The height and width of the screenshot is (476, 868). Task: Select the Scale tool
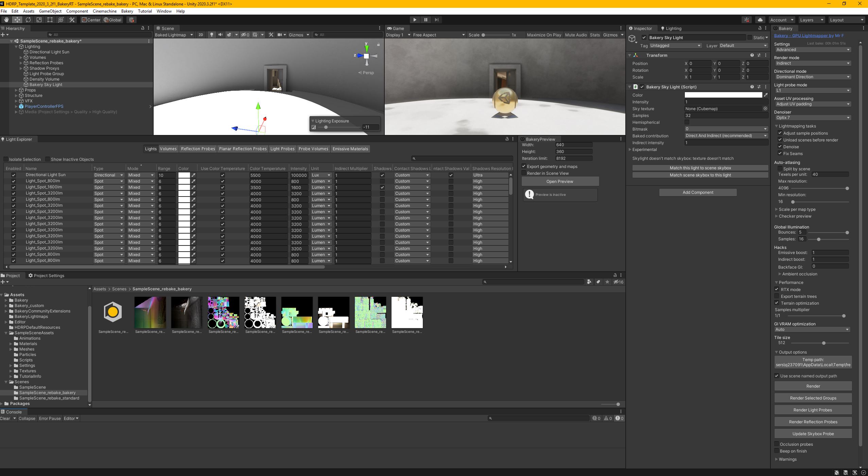[x=39, y=20]
